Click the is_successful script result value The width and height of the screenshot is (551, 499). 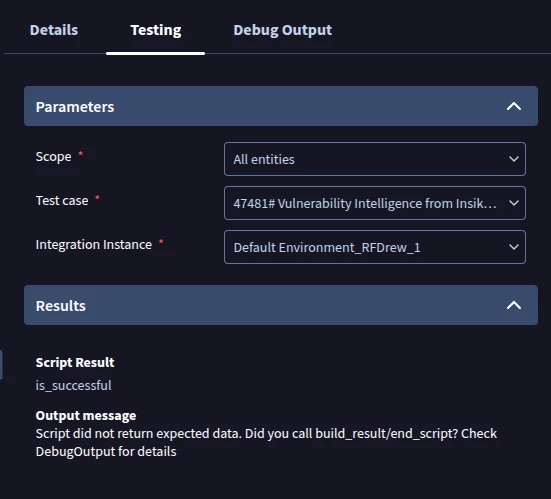pyautogui.click(x=73, y=385)
